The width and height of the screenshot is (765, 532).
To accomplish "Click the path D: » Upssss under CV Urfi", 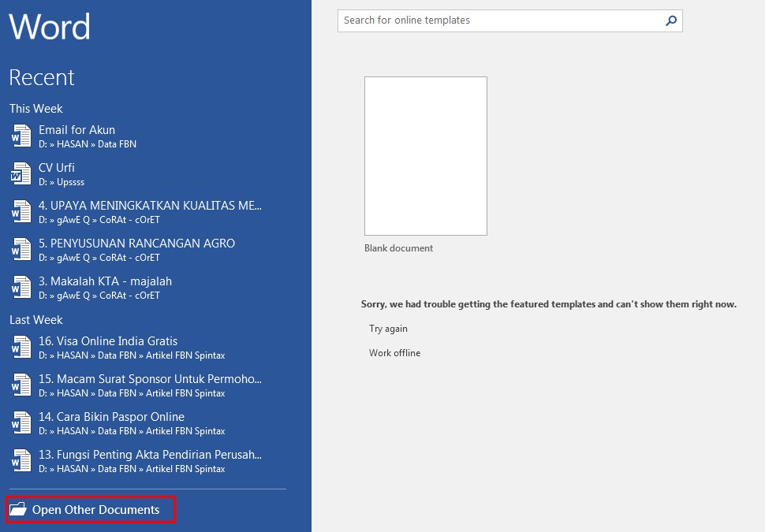I will click(x=62, y=182).
